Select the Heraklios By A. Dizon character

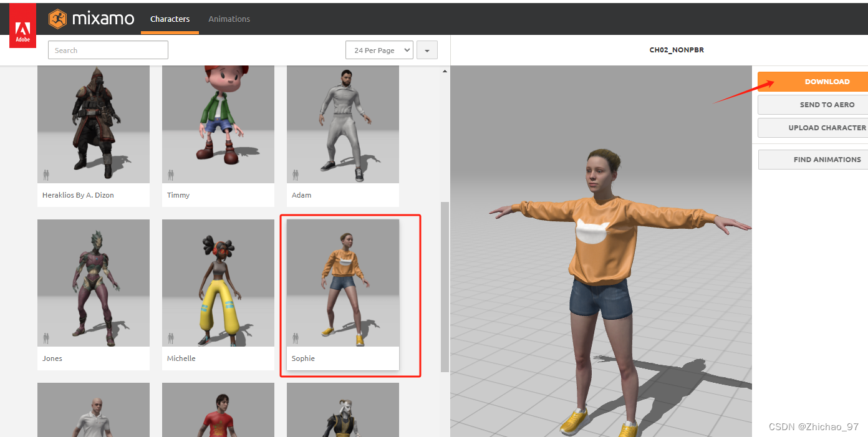(94, 136)
